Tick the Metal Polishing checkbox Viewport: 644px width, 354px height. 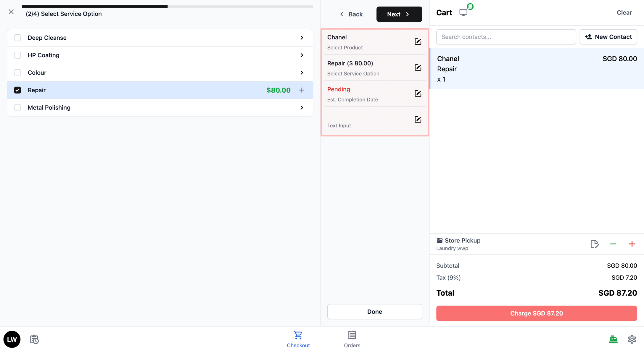click(x=17, y=107)
